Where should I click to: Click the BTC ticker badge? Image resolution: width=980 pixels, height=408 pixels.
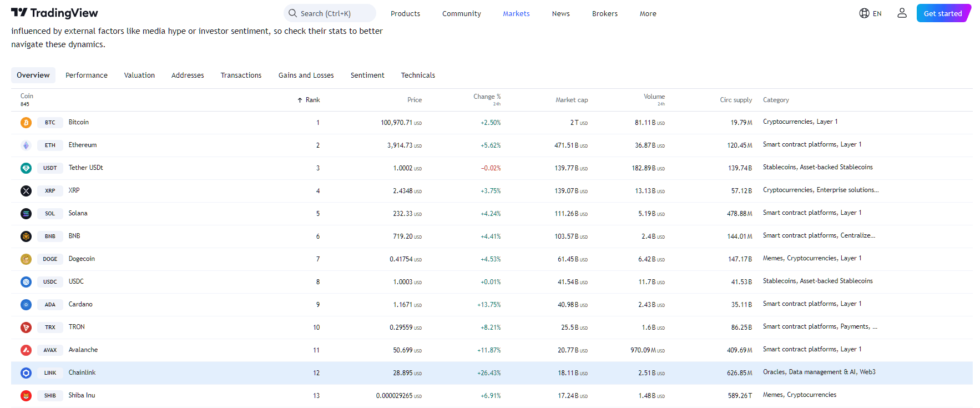tap(50, 123)
